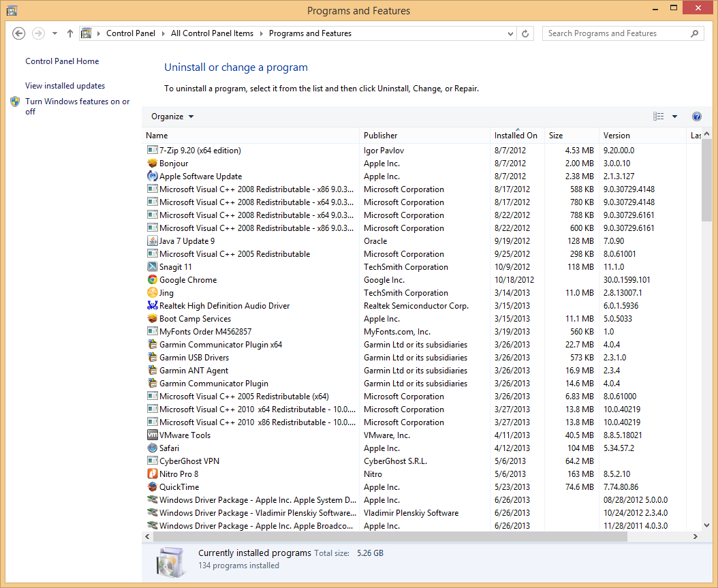Click the change view icon
Viewport: 718px width, 588px height.
(659, 117)
